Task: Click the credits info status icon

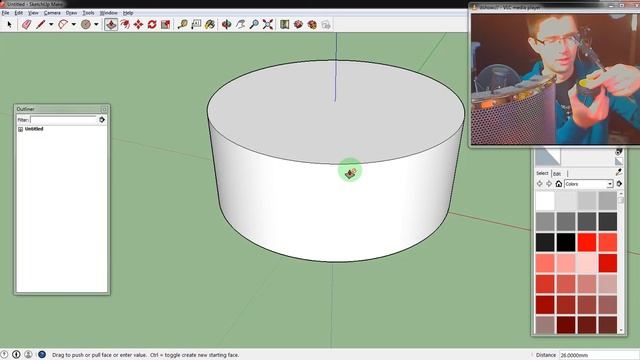Action: pyautogui.click(x=16, y=355)
